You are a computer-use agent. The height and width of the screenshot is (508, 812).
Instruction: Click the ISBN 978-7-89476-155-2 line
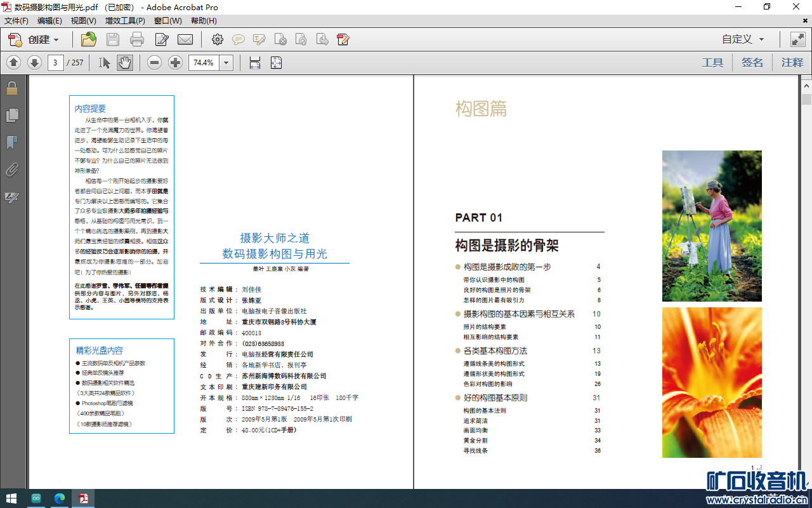tap(278, 408)
